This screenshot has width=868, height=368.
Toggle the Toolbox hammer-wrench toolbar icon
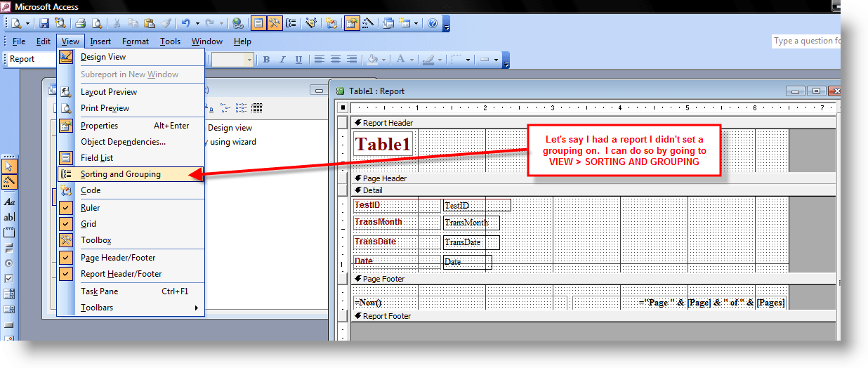coord(275,23)
